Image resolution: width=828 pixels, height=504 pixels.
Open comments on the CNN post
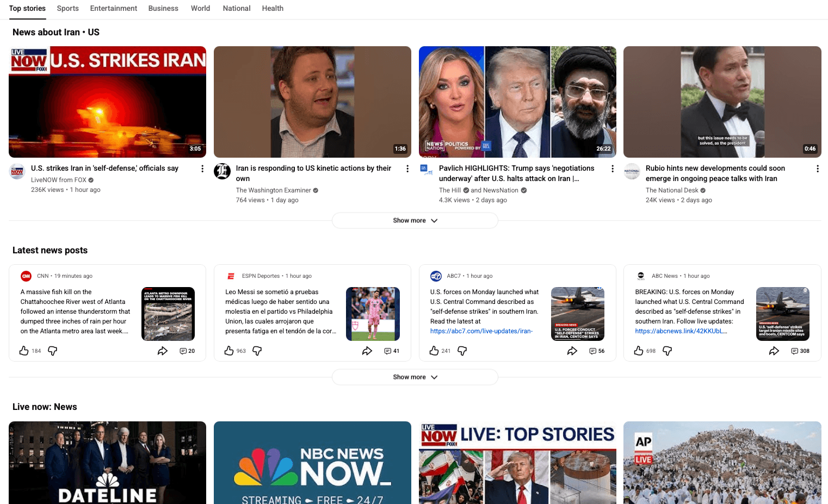click(x=187, y=351)
